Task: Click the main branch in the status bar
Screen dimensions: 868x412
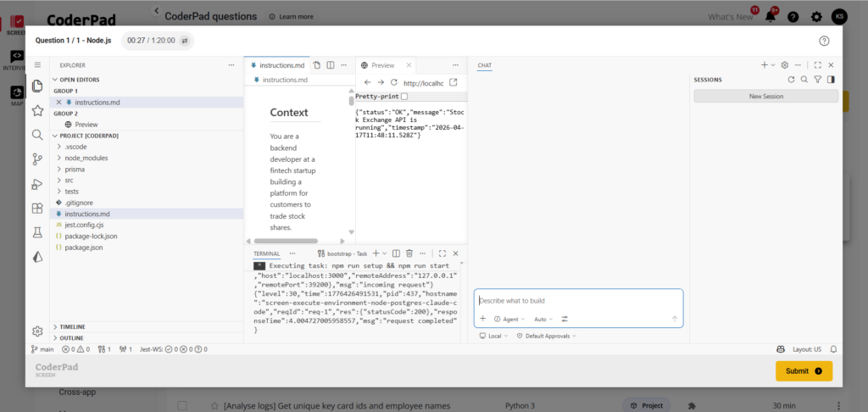Action: (x=42, y=349)
